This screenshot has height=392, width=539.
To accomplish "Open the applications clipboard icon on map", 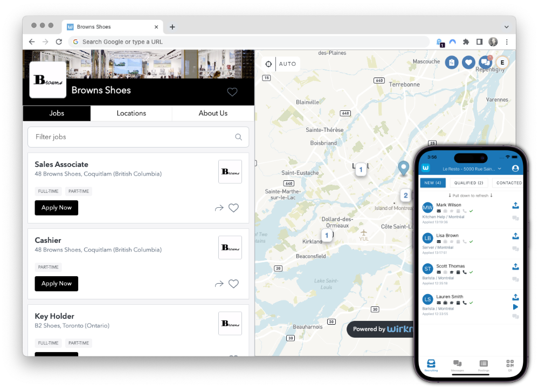I will pos(452,62).
